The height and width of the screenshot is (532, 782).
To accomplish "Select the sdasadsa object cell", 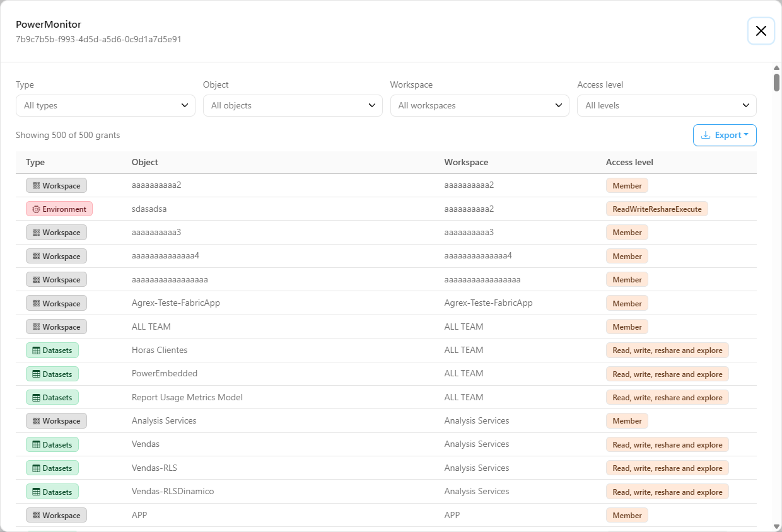I will 149,209.
